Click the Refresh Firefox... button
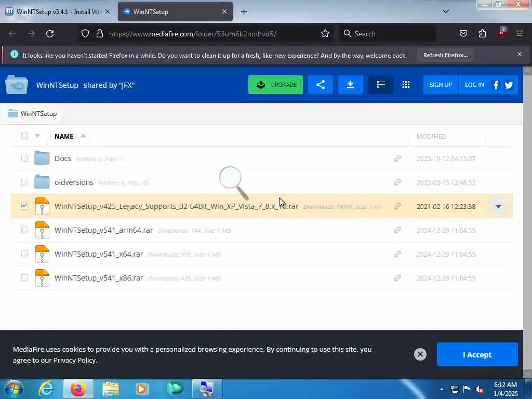The height and width of the screenshot is (399, 532). pos(445,55)
